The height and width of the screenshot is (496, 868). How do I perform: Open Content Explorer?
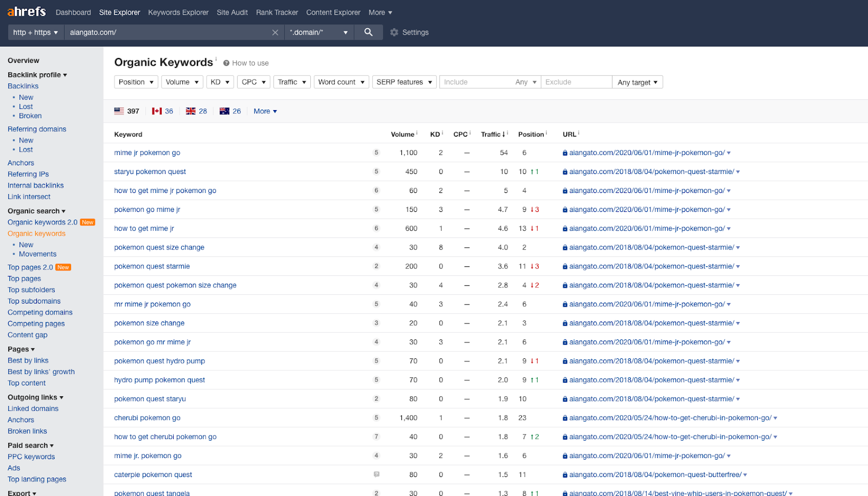(333, 12)
